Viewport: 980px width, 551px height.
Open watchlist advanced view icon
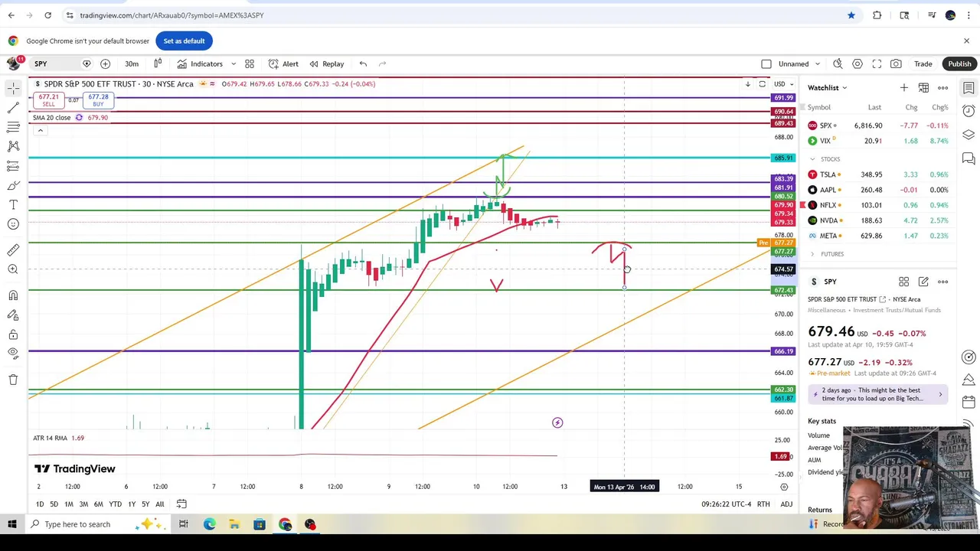[x=923, y=88]
